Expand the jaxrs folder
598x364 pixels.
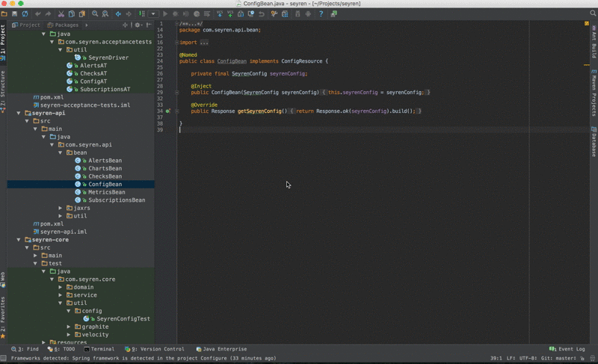pyautogui.click(x=61, y=208)
